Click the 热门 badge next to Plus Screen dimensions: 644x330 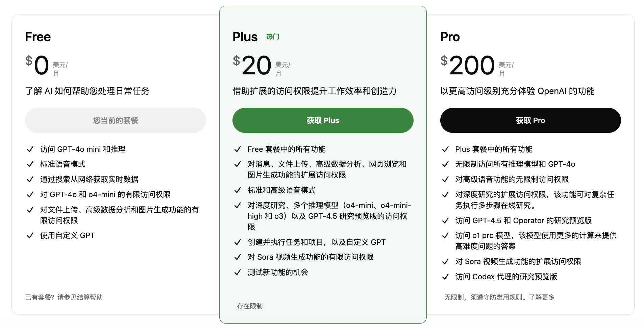tap(273, 37)
